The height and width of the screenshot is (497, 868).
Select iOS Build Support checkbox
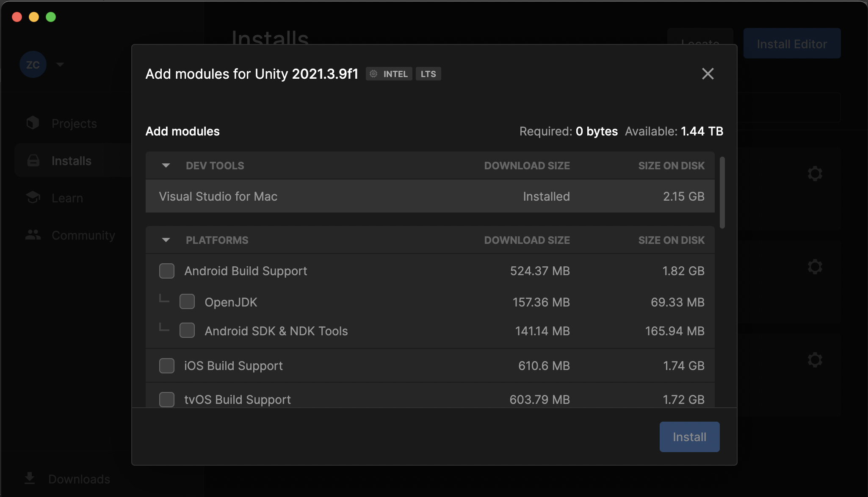point(167,366)
